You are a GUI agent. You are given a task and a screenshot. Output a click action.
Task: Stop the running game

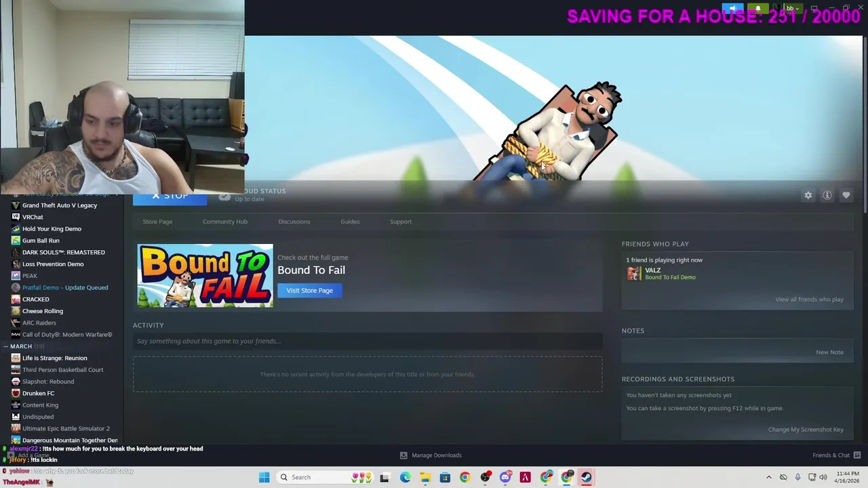click(x=170, y=196)
